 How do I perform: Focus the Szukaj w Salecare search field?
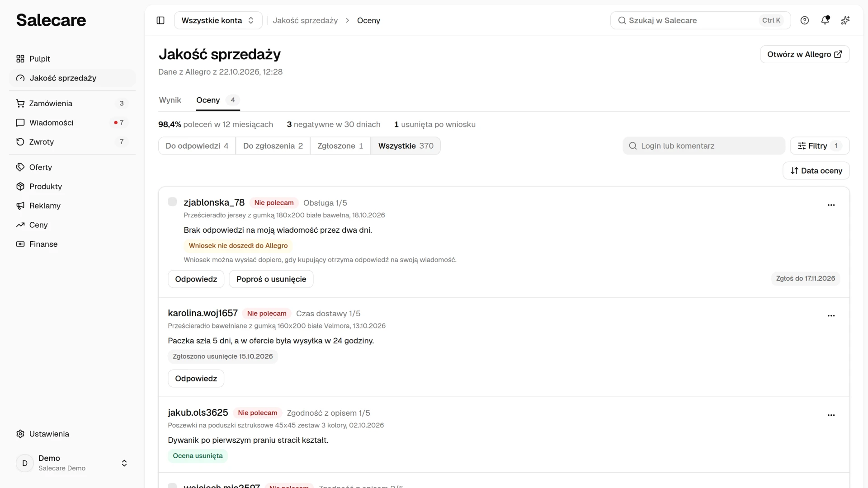click(700, 20)
